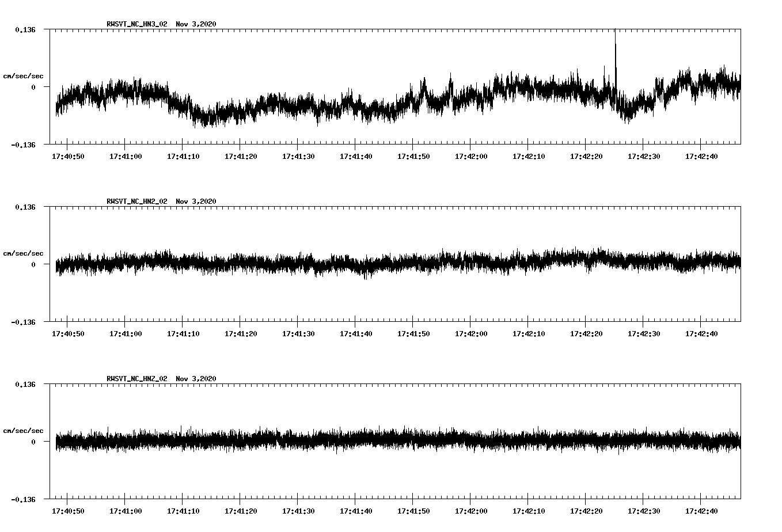Click the 17:40:50 tick label on top axis
This screenshot has height=532, width=782.
pyautogui.click(x=69, y=156)
